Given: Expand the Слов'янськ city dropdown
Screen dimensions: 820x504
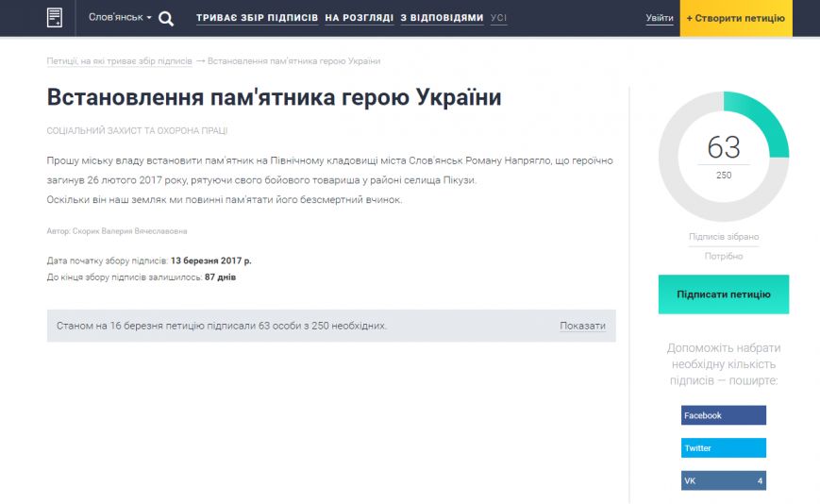Looking at the screenshot, I should tap(120, 17).
